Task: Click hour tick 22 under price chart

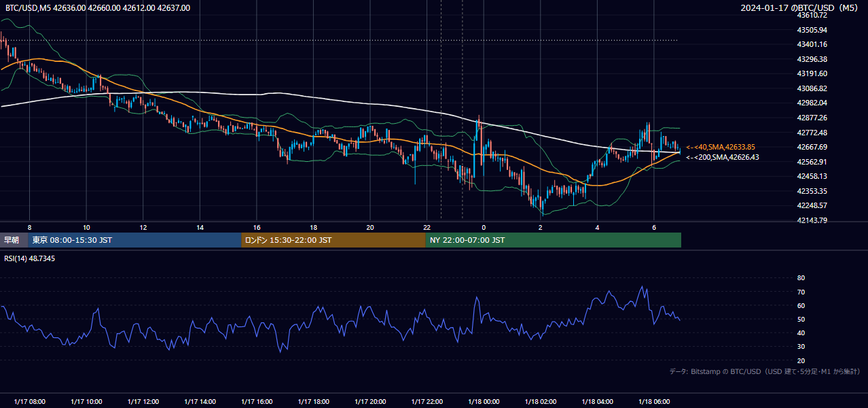Action: click(x=427, y=227)
